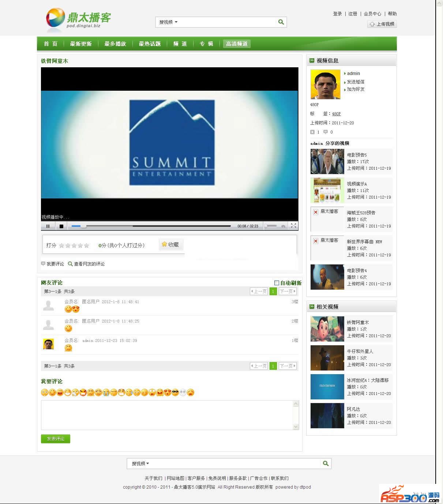Rate the video with the first star

[x=61, y=245]
